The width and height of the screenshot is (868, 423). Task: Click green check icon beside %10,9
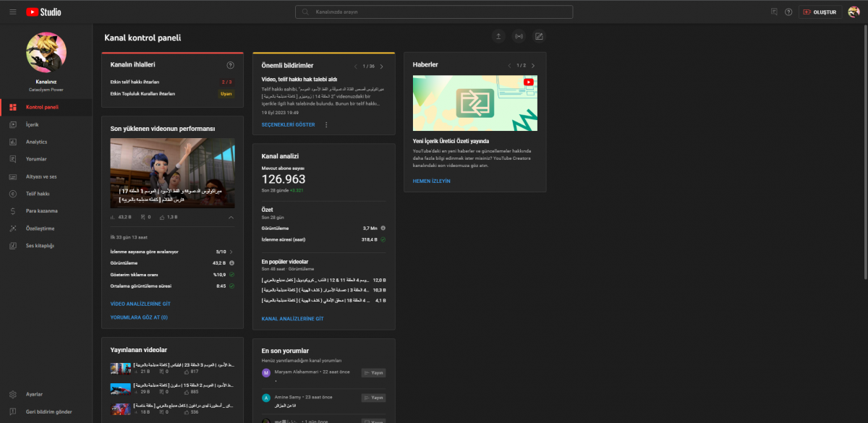point(232,275)
